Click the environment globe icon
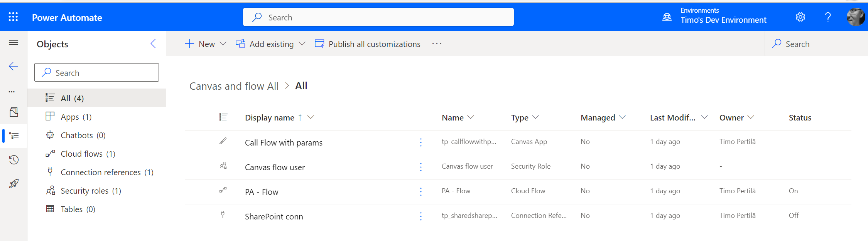This screenshot has height=241, width=868. point(667,17)
